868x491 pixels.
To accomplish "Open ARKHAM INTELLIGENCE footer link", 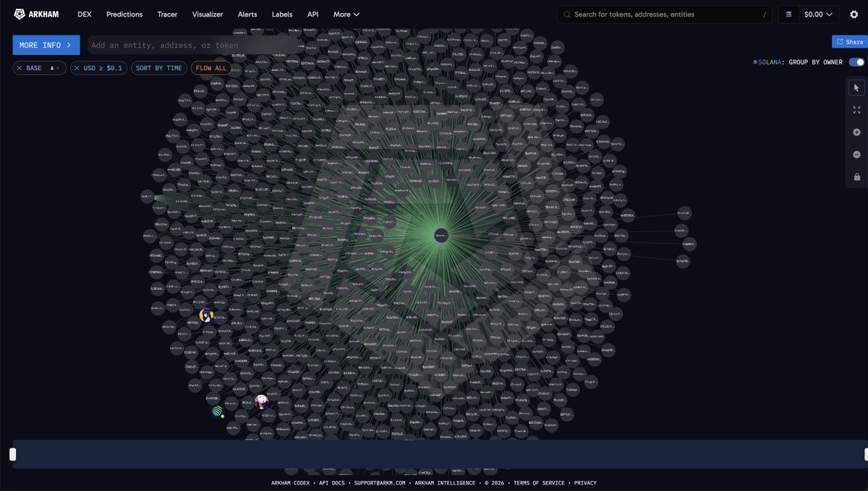I will tap(445, 483).
